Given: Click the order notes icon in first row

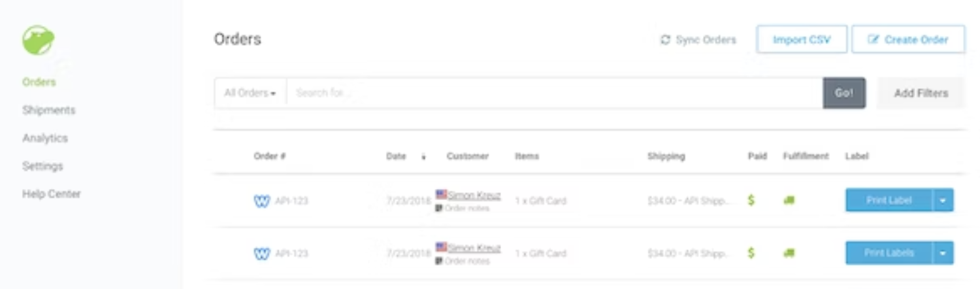Looking at the screenshot, I should pos(439,209).
